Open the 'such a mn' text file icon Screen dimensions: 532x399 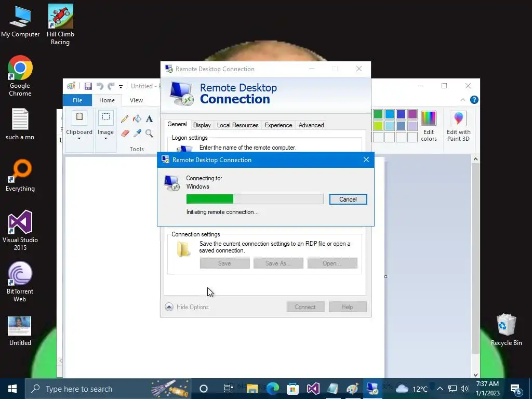tap(20, 124)
